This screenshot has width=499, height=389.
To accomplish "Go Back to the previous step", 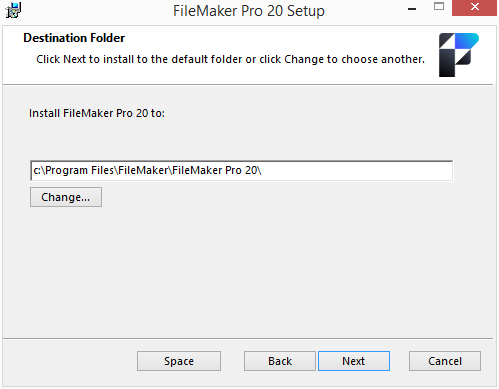I will [x=280, y=361].
